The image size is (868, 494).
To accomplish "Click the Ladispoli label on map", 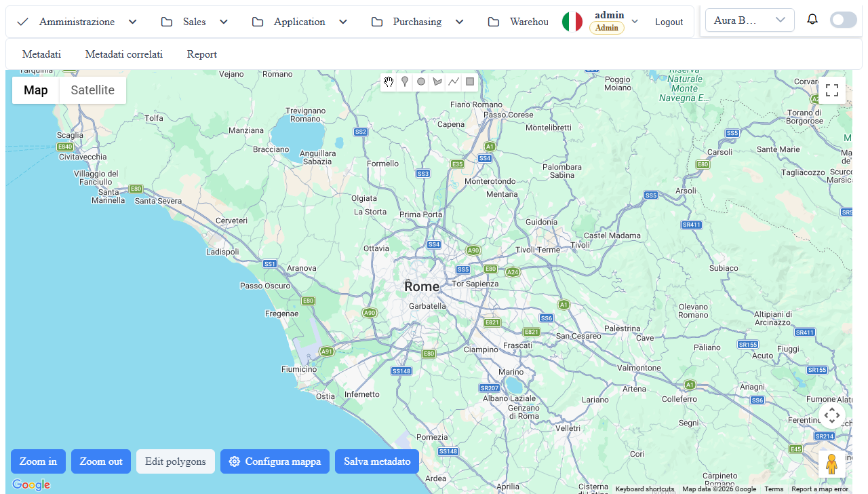I will click(x=222, y=252).
